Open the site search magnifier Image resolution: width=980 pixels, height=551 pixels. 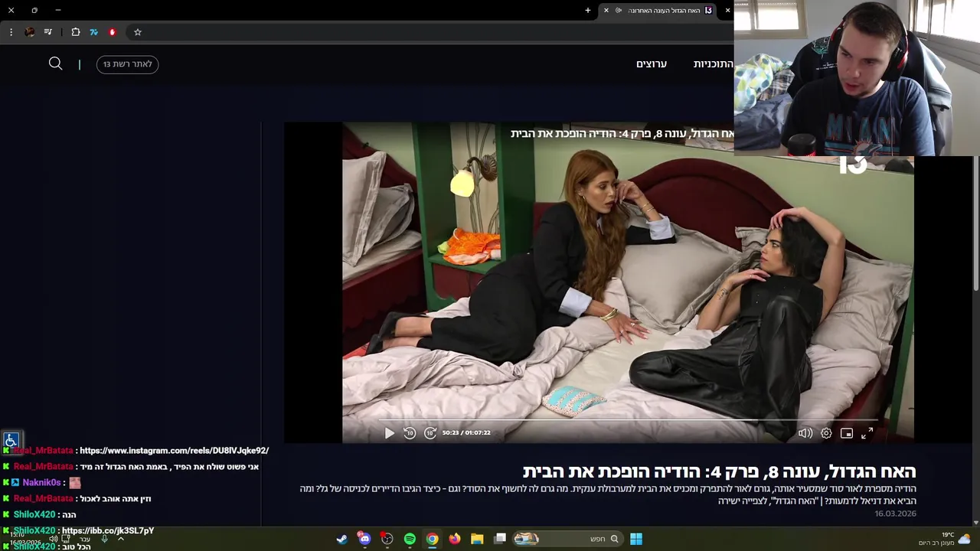55,64
